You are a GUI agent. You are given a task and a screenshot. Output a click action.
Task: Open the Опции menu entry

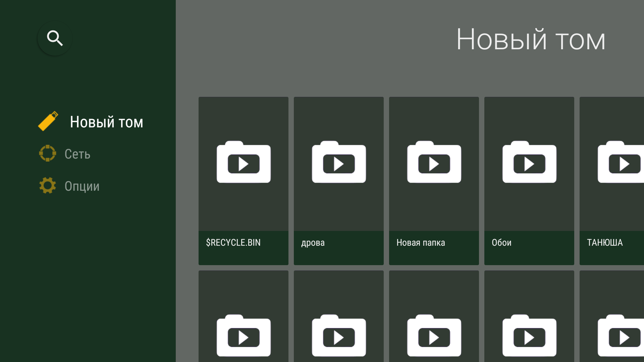(x=82, y=186)
